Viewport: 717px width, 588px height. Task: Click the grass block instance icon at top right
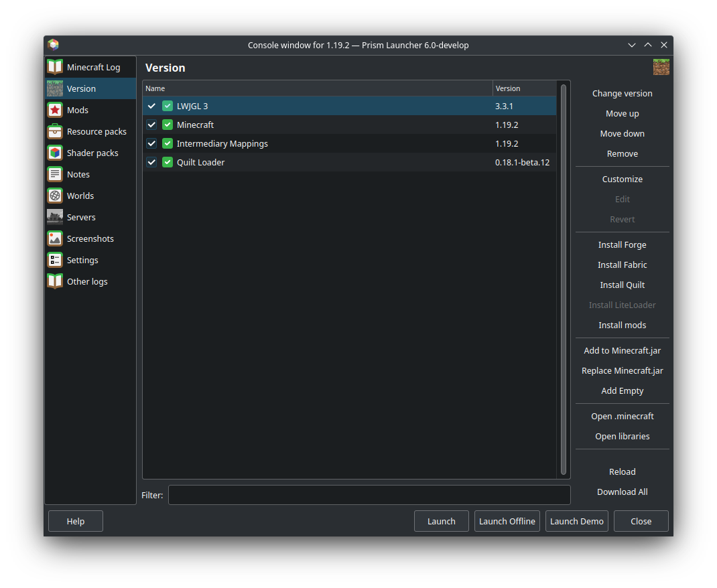tap(661, 67)
